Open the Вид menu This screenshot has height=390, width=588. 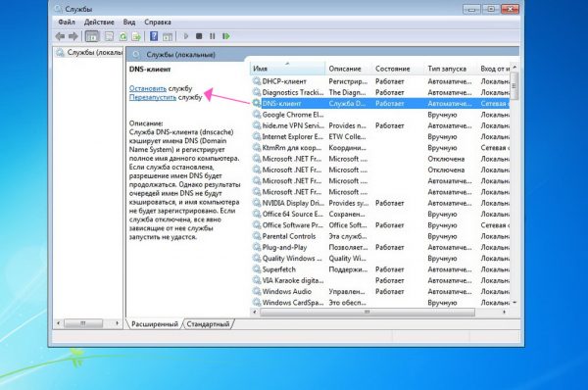[129, 23]
